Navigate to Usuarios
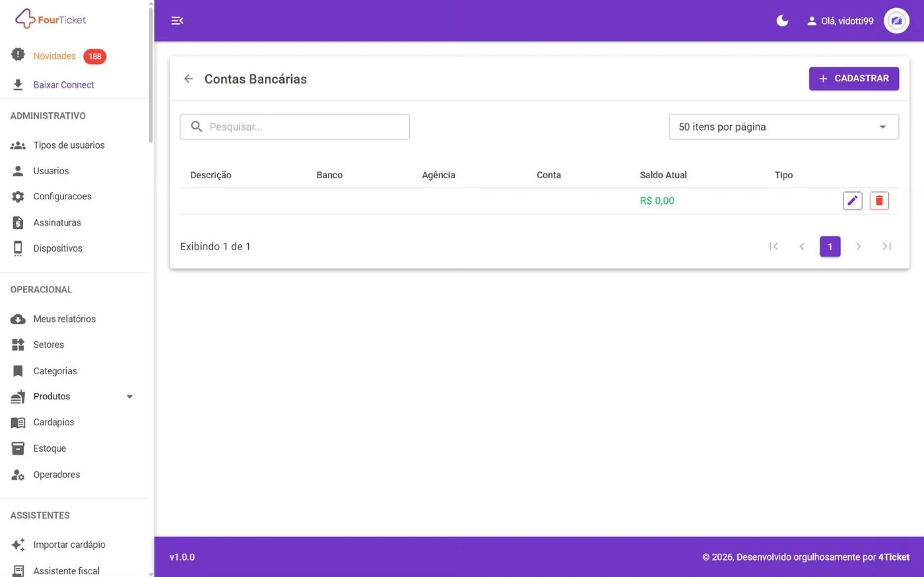Screen dimensions: 924x577 click(x=51, y=171)
